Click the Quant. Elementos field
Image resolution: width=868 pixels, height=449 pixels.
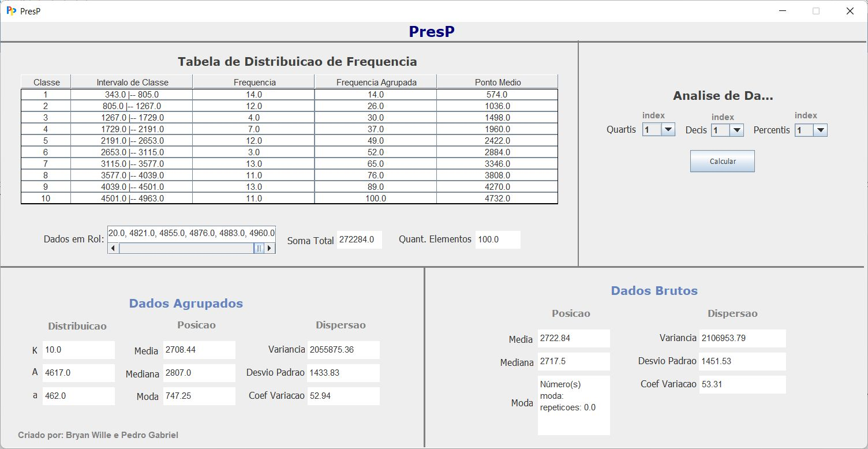(x=497, y=239)
